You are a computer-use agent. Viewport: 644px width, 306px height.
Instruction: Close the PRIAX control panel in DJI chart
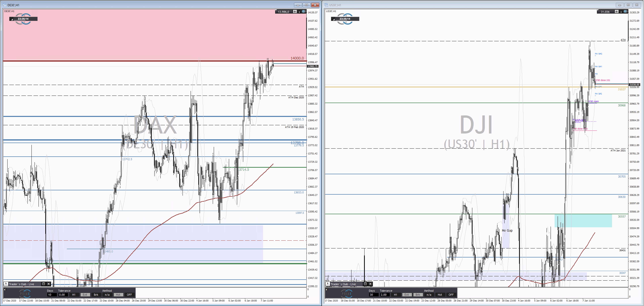(x=327, y=290)
